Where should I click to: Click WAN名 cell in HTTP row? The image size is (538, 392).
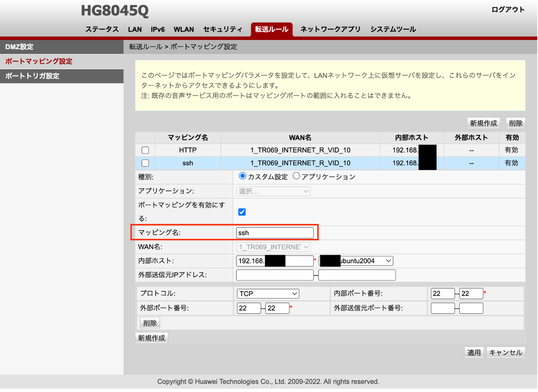point(301,150)
